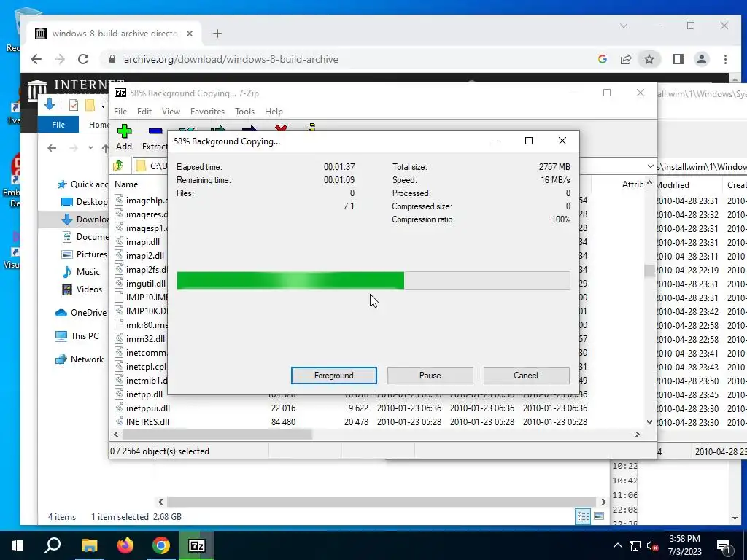The width and height of the screenshot is (747, 560).
Task: Open Chrome from the taskbar
Action: click(x=161, y=545)
